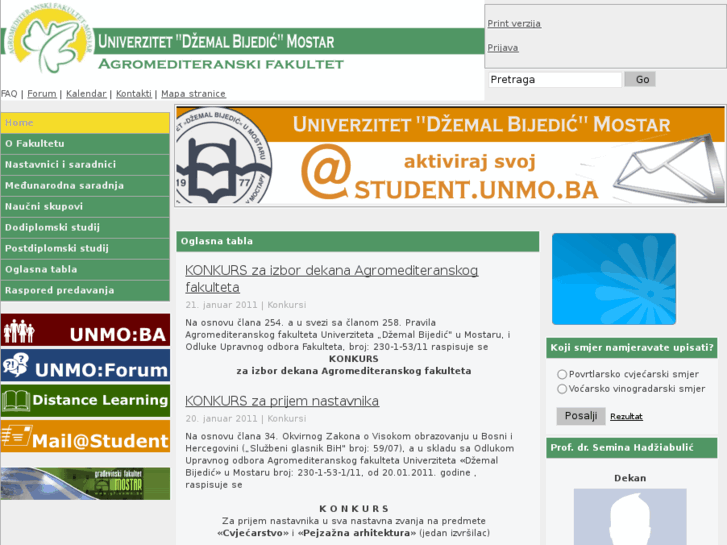This screenshot has height=545, width=727.
Task: Submit the poll with Posalji button
Action: pos(581,416)
